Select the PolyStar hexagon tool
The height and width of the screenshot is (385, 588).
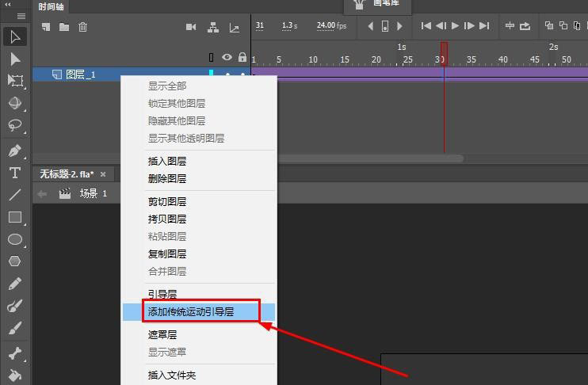[x=15, y=261]
